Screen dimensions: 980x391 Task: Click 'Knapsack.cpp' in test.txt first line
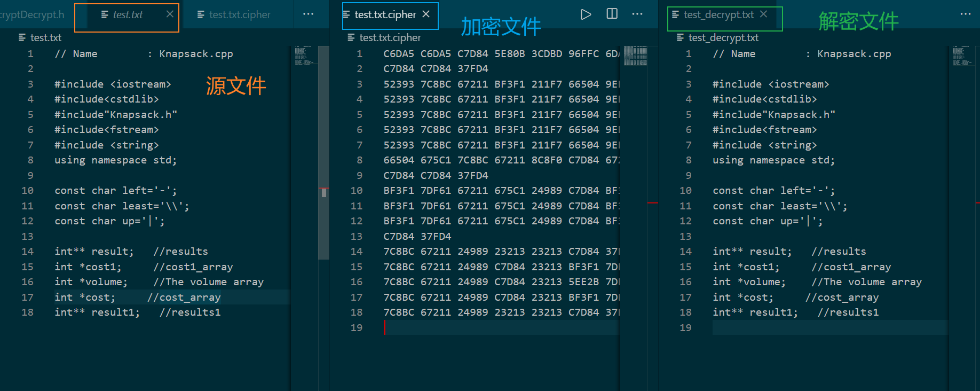tap(196, 54)
